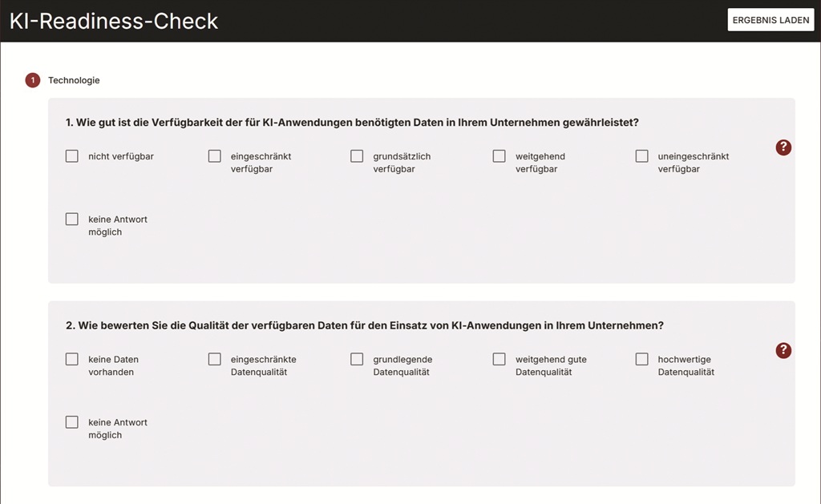This screenshot has width=821, height=504.
Task: Select 'eingeschränkte Datenqualität' option
Action: (214, 360)
